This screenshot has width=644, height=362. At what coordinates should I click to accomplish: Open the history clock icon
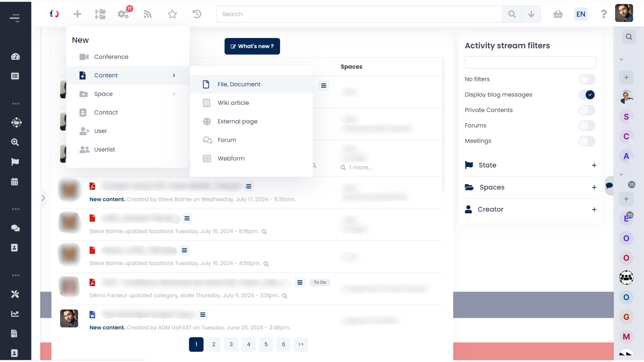click(x=197, y=14)
